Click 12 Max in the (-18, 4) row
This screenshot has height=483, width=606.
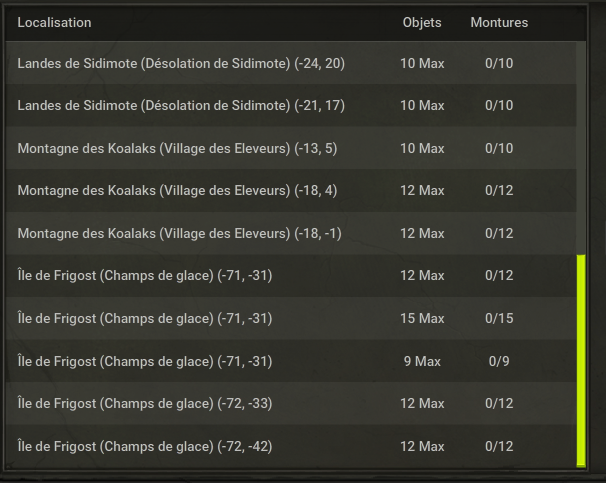click(x=422, y=190)
